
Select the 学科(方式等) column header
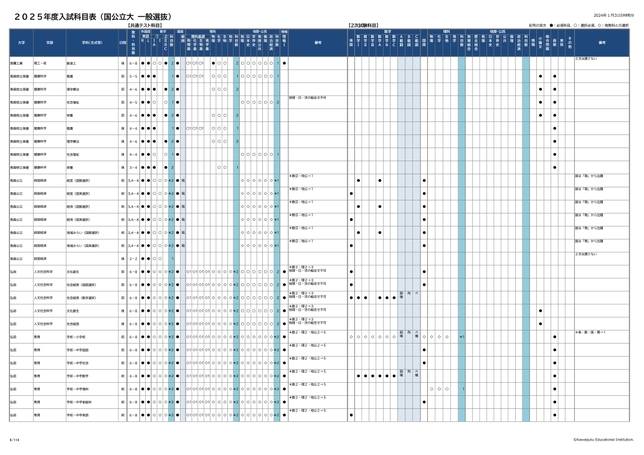coord(89,43)
